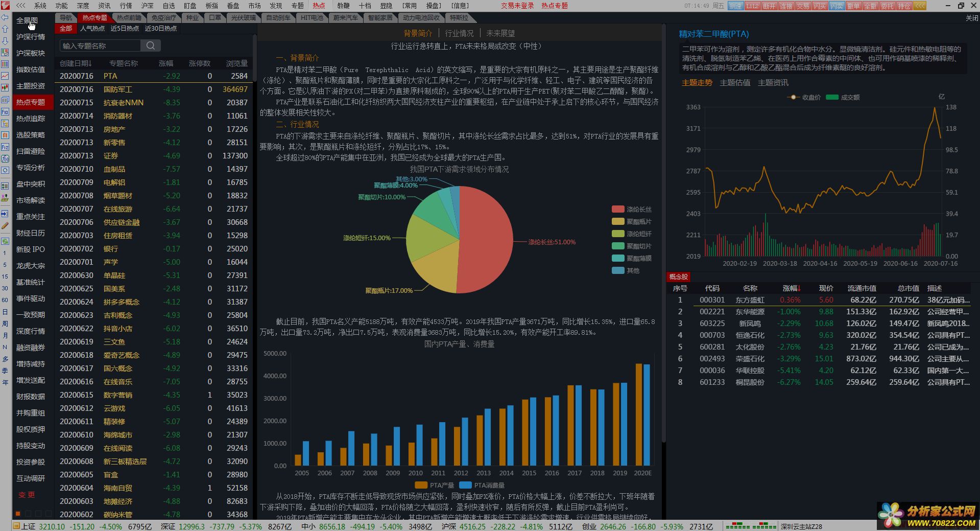The height and width of the screenshot is (531, 980).
Task: Click 关闭 to close the panel
Action: pyautogui.click(x=972, y=18)
